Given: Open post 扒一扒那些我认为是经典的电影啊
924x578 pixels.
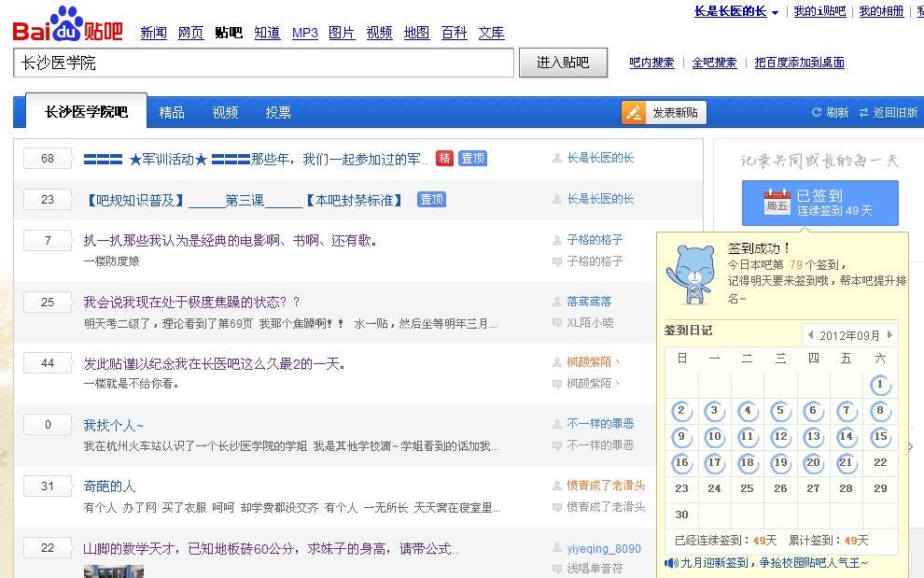Looking at the screenshot, I should (231, 241).
